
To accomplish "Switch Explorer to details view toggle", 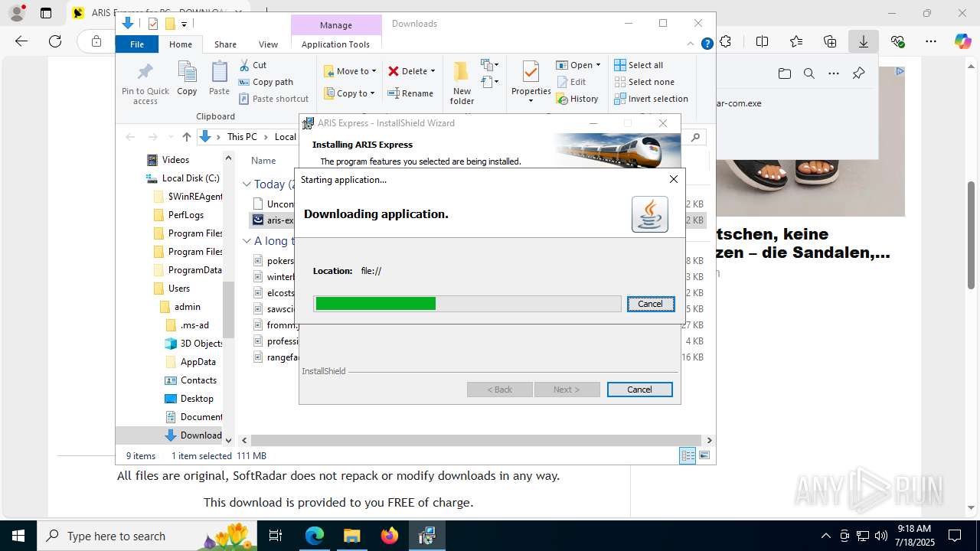I will click(x=688, y=455).
